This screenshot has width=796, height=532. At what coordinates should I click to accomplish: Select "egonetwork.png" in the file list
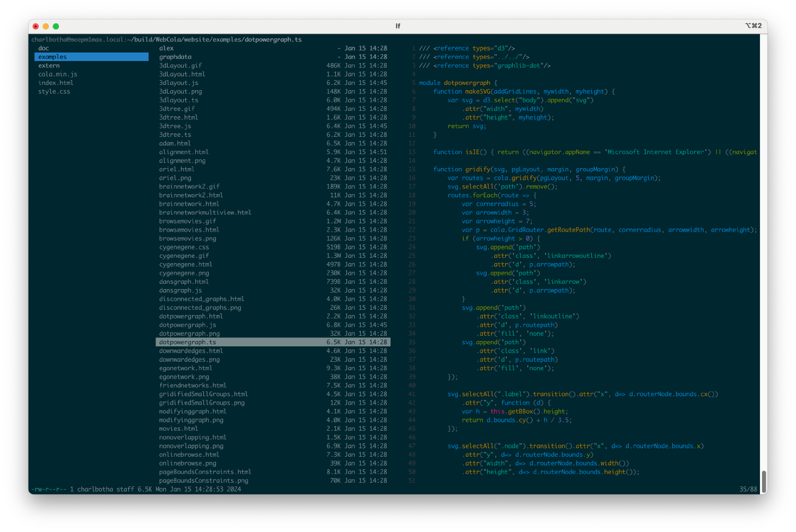click(183, 377)
